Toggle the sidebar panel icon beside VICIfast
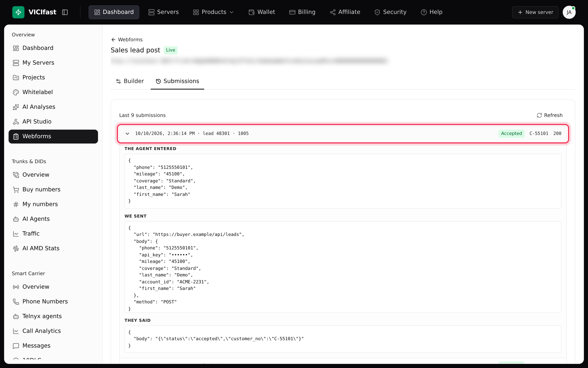588x368 pixels. [65, 12]
